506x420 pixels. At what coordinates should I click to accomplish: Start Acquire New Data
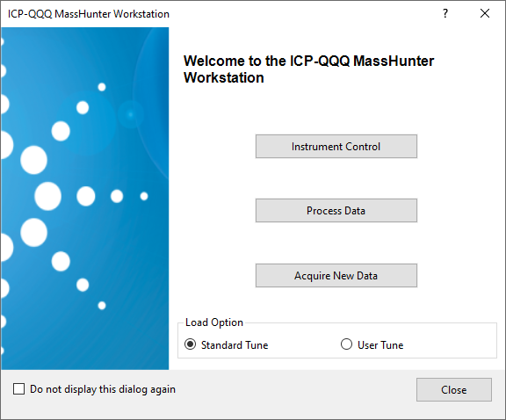[x=336, y=275]
